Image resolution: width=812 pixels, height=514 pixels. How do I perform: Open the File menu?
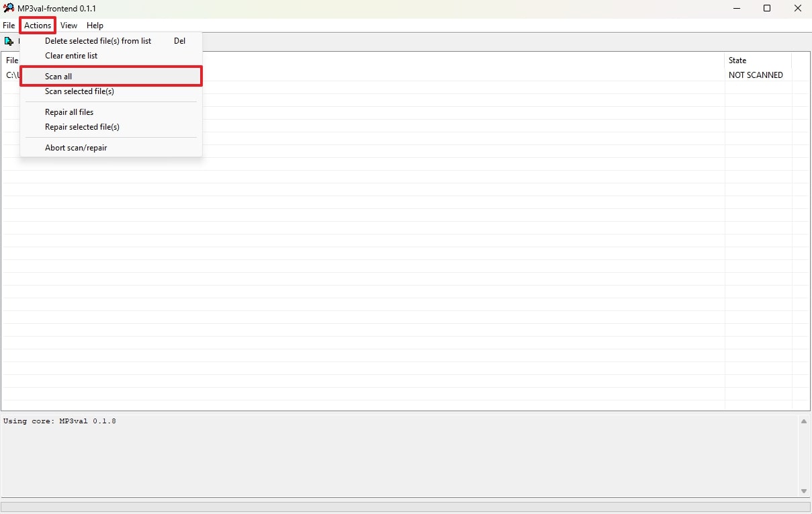[9, 26]
